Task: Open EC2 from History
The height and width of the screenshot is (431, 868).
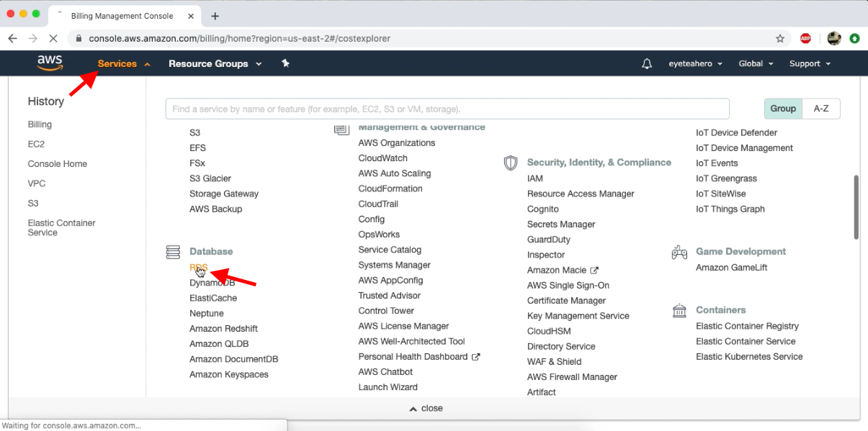Action: (36, 144)
